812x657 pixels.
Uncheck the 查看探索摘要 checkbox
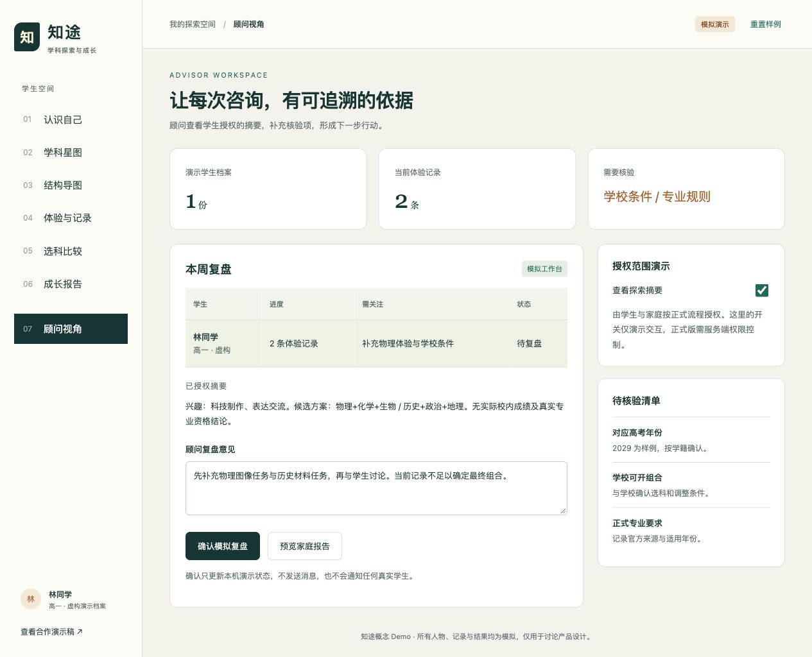(x=762, y=291)
